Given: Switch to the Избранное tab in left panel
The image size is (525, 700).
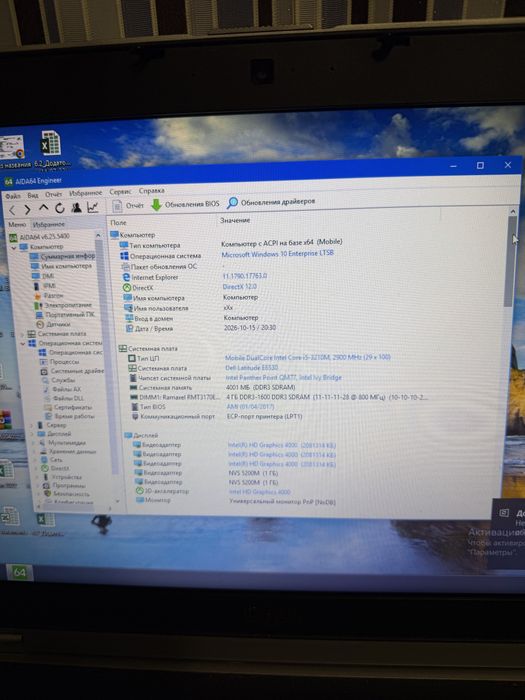Looking at the screenshot, I should pos(49,224).
